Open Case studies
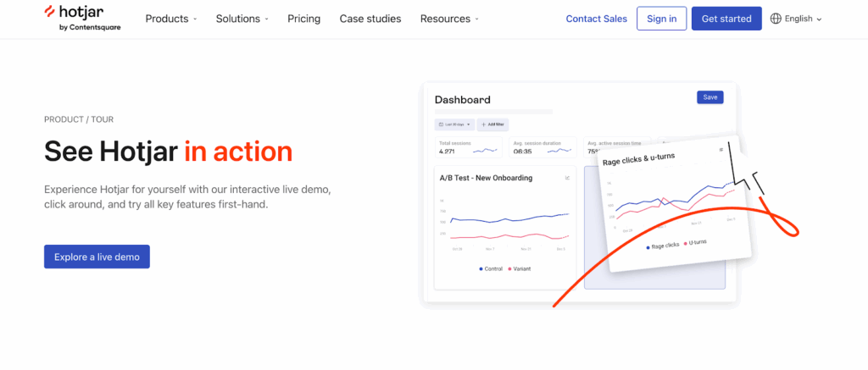 [370, 19]
